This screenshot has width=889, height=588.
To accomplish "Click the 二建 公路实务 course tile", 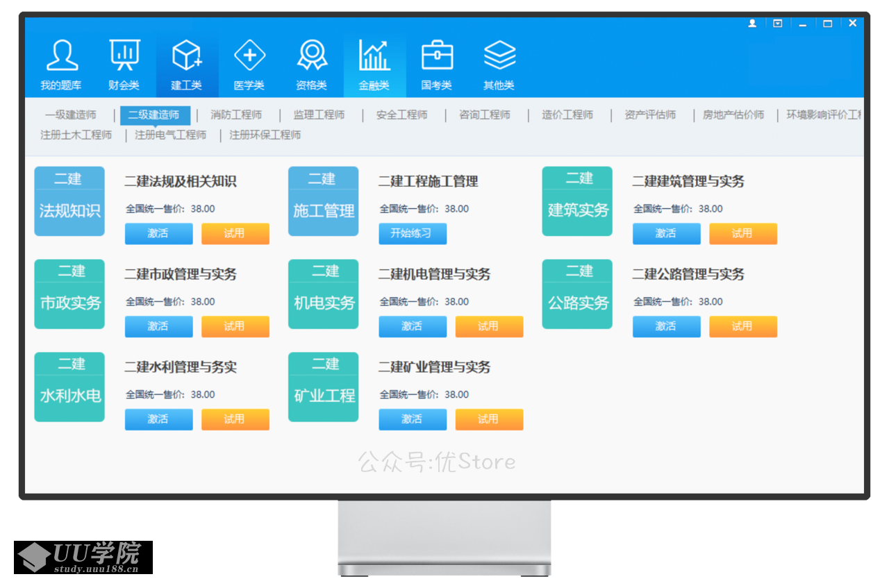I will point(577,294).
